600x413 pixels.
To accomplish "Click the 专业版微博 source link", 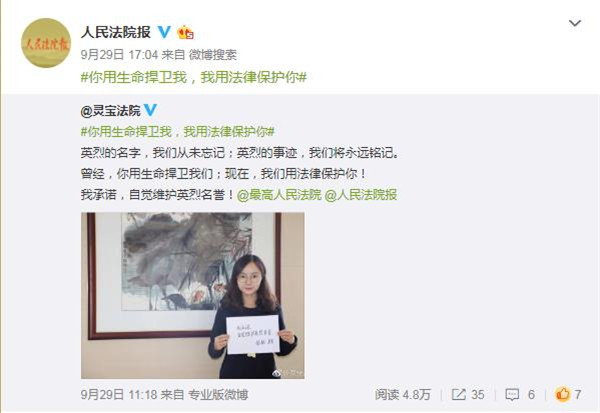I will [218, 394].
